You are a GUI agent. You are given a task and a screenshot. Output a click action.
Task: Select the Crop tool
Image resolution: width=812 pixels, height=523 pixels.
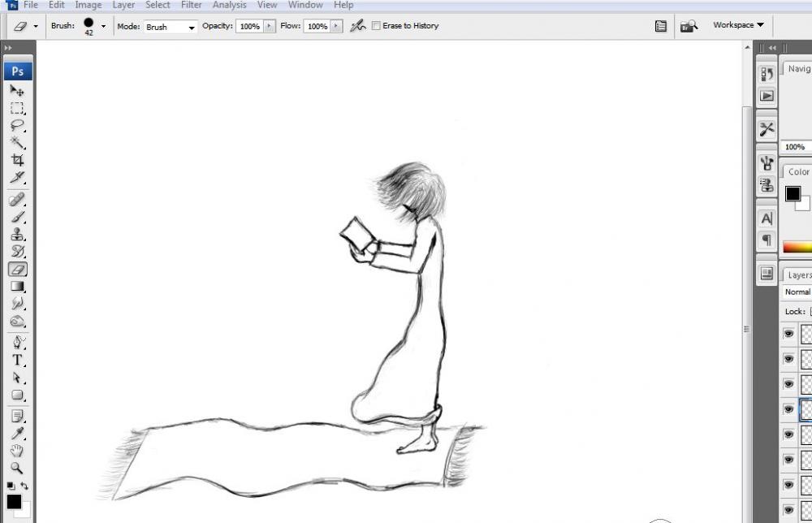pos(17,159)
